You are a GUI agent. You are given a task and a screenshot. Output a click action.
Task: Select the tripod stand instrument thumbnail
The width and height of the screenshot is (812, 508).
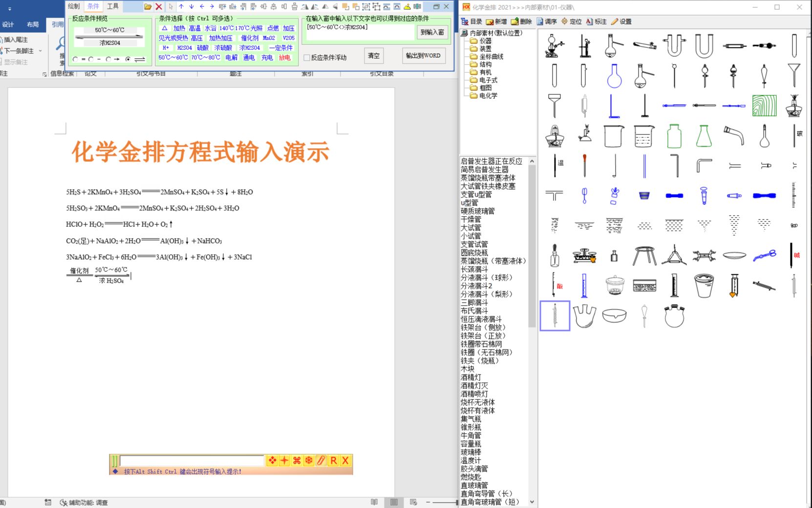644,256
